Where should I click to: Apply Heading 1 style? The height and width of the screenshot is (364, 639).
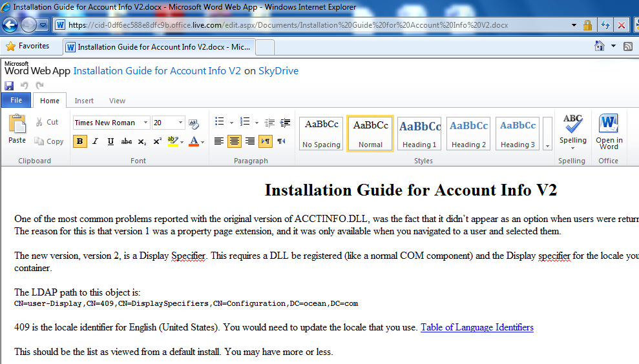coord(419,134)
